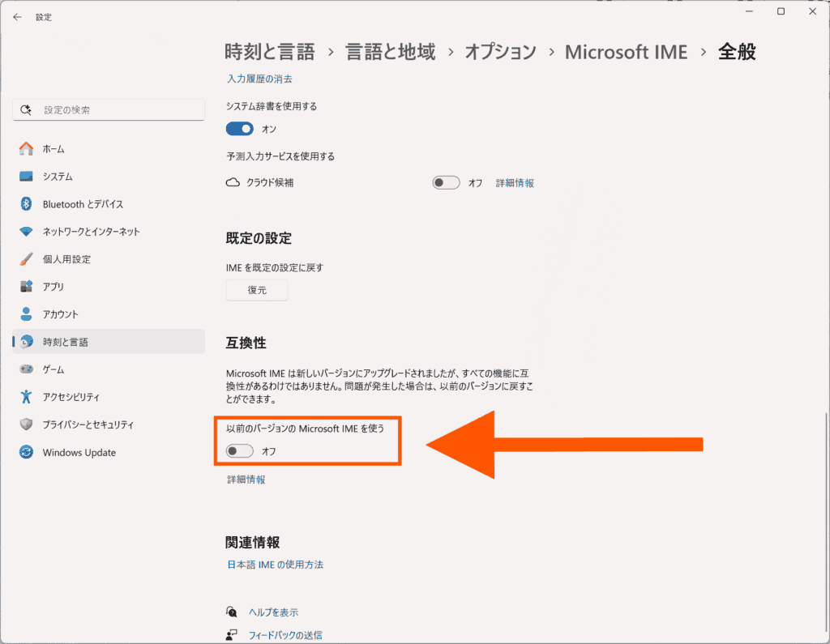The image size is (830, 644).
Task: Open 個人用設定 category
Action: pos(109,258)
